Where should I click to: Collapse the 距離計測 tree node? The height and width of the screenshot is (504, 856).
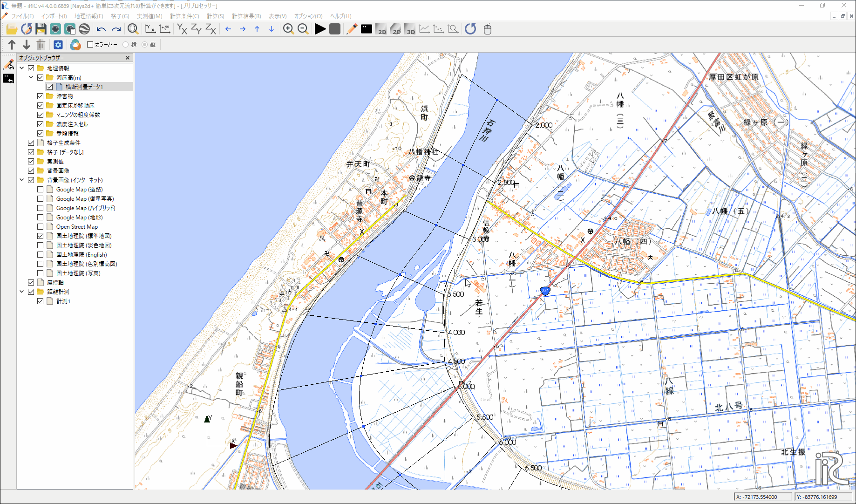tap(22, 292)
